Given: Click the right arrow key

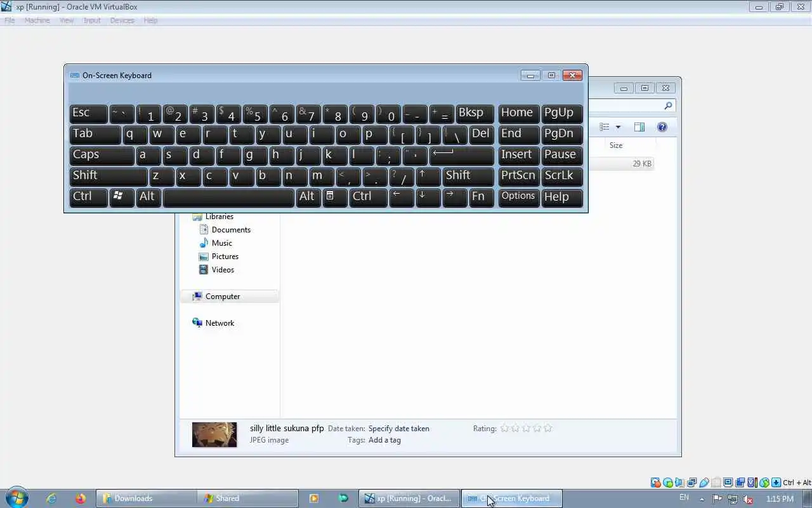Looking at the screenshot, I should pos(455,197).
